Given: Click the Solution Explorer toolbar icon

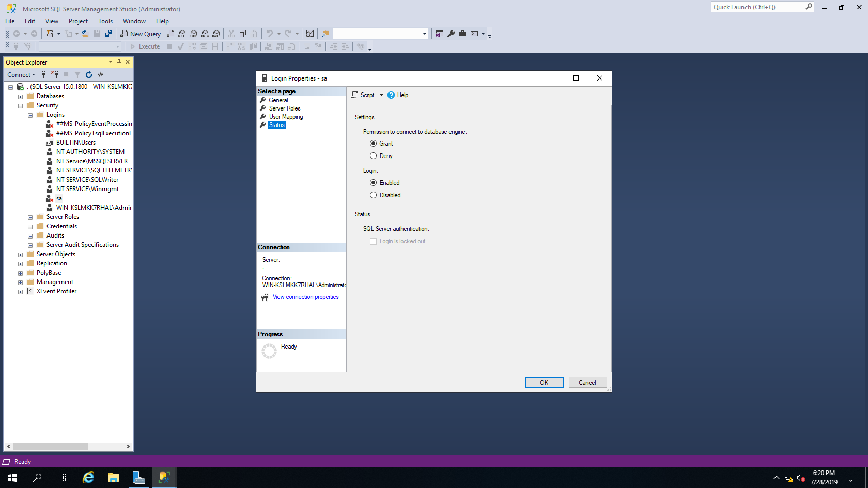Looking at the screenshot, I should 440,34.
